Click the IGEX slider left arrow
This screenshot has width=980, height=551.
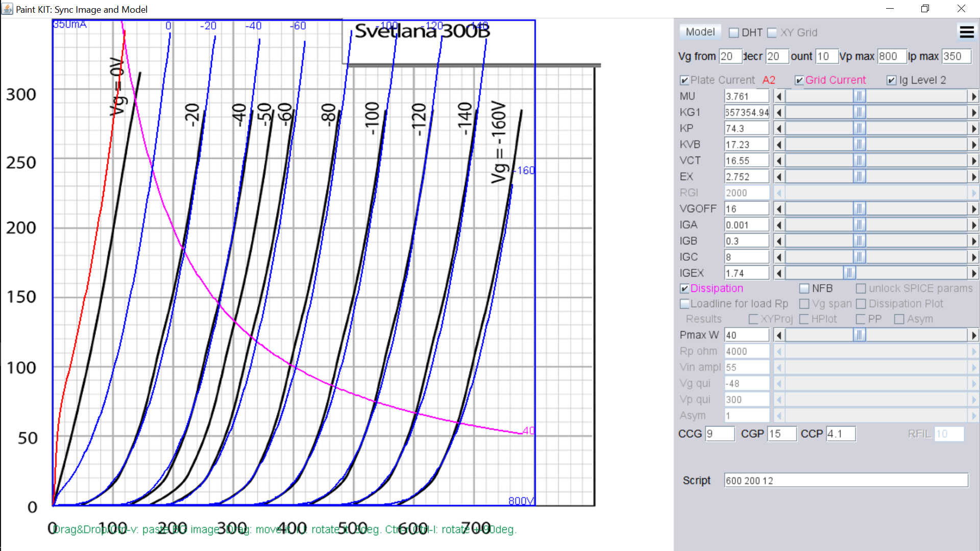[x=779, y=273]
